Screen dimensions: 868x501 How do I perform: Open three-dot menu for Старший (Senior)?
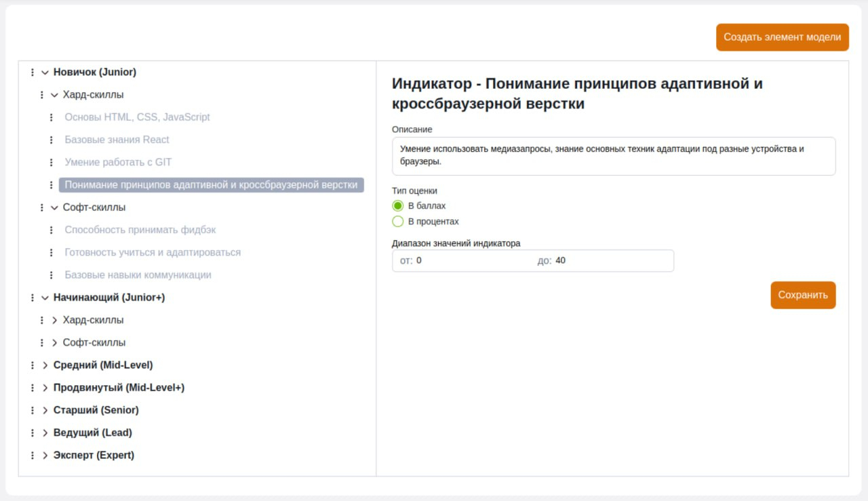click(32, 410)
